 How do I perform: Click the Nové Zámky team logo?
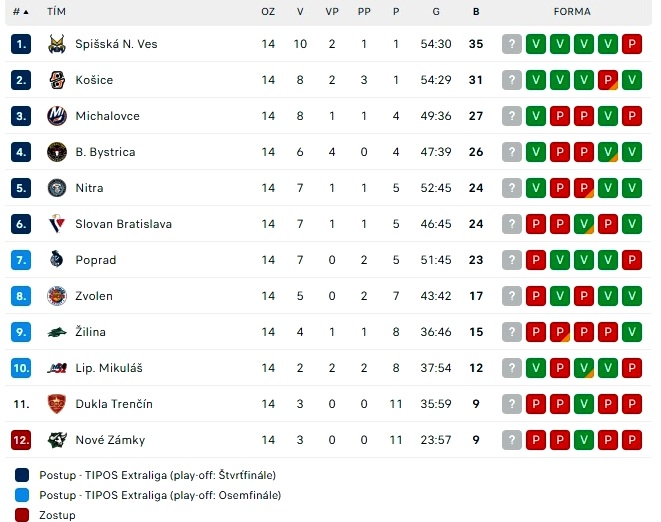(x=56, y=440)
